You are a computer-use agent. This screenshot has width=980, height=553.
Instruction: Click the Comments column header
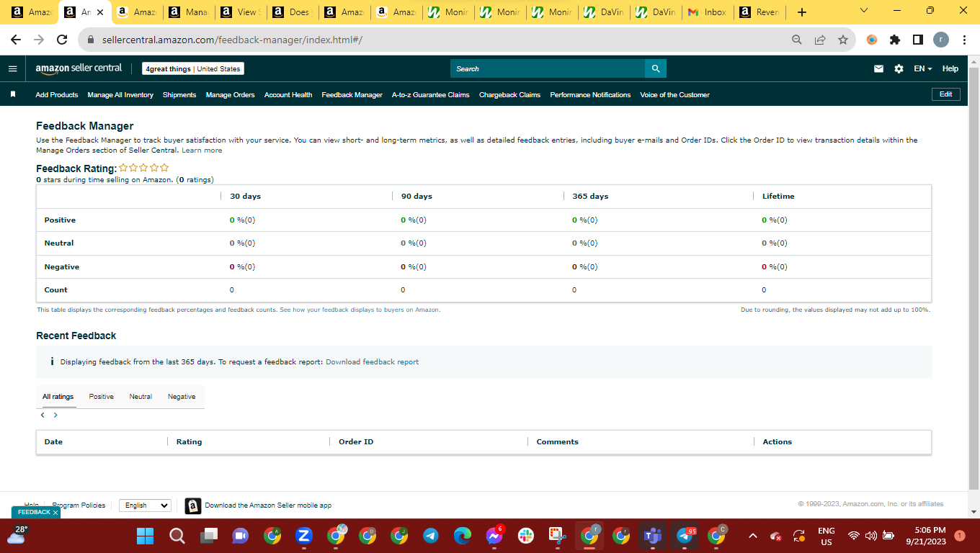(x=558, y=441)
